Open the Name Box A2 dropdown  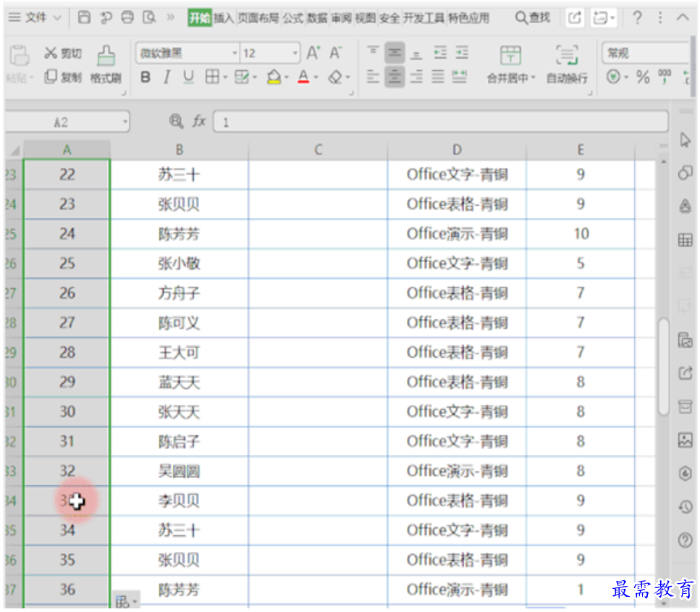125,122
